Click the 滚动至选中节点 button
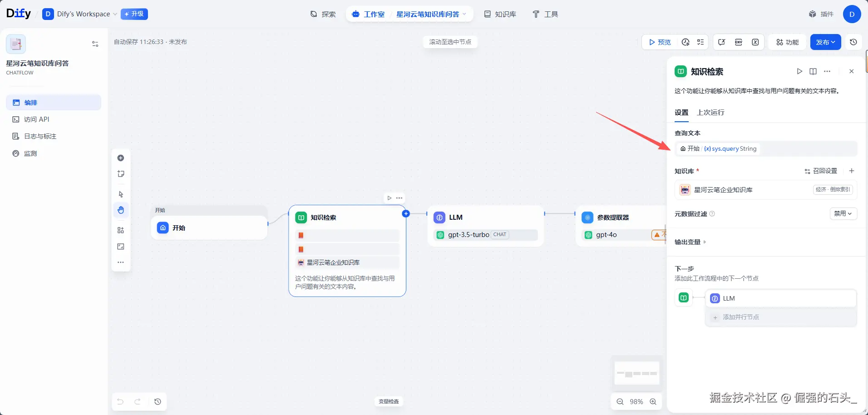This screenshot has height=415, width=868. (x=450, y=42)
